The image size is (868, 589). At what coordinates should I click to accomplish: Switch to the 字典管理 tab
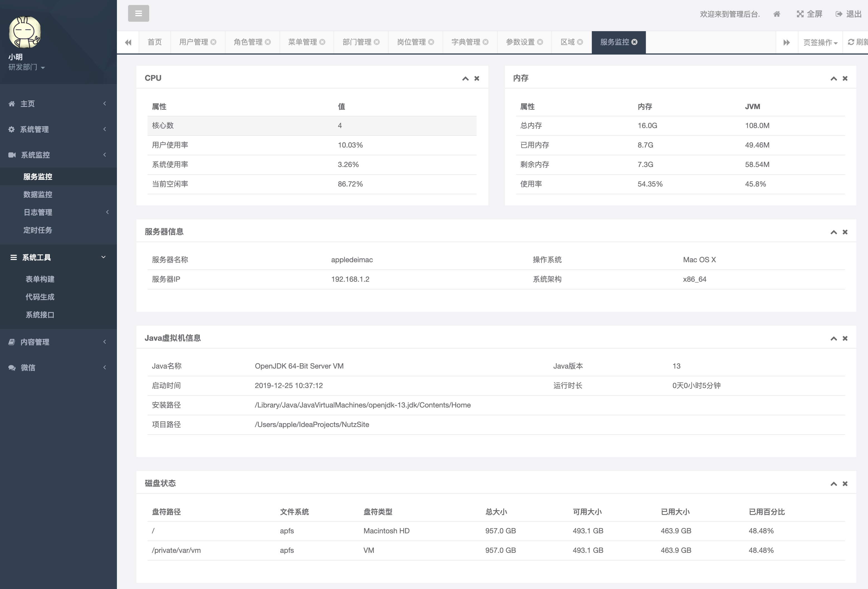point(466,42)
